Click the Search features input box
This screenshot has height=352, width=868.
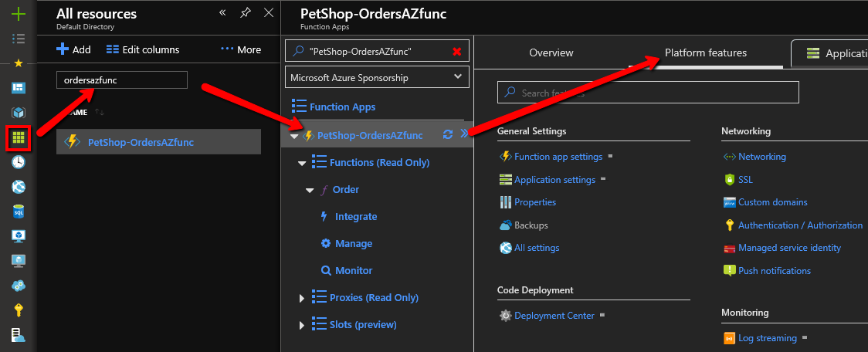pos(648,93)
